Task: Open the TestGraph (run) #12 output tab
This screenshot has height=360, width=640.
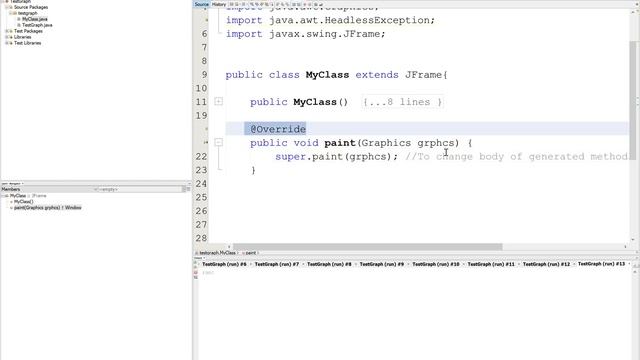Action: pos(546,264)
